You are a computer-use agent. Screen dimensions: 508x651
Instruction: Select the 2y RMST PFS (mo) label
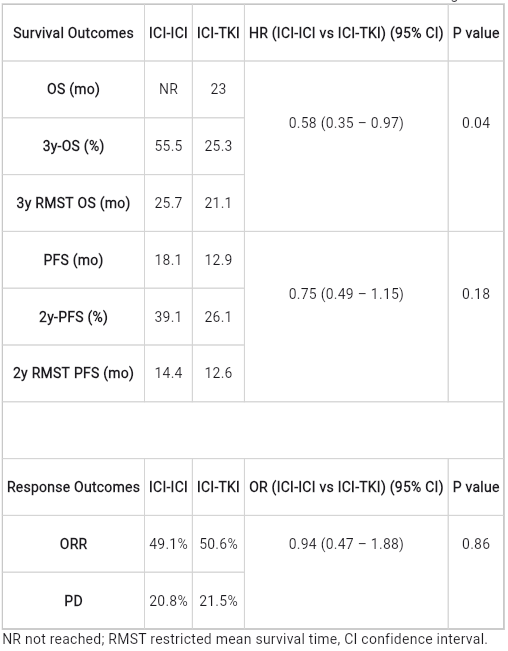73,373
